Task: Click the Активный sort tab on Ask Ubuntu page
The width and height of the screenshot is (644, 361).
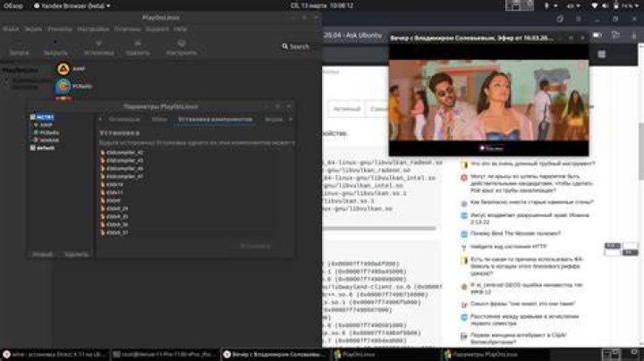Action: [347, 109]
